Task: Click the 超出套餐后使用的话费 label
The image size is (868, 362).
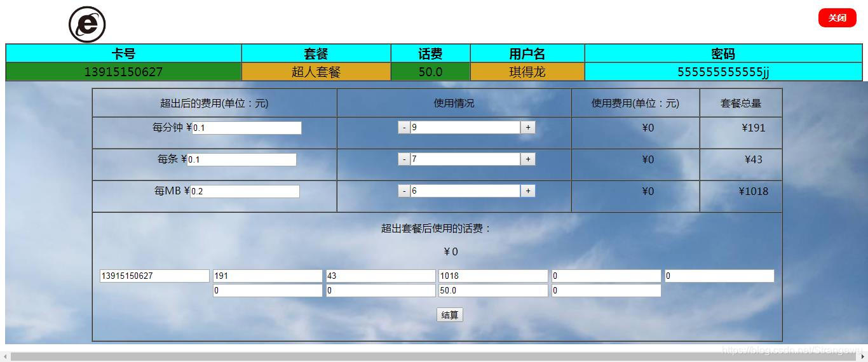Action: coord(437,229)
